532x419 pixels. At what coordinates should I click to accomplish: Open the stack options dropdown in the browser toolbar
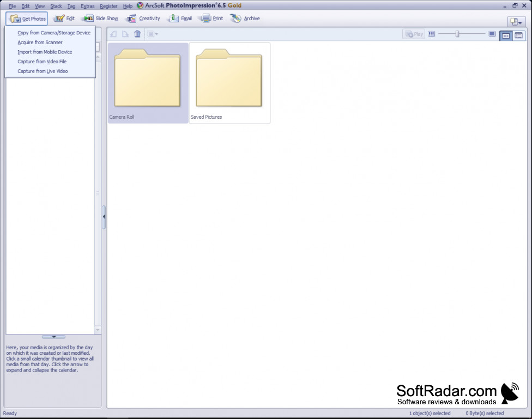point(152,34)
